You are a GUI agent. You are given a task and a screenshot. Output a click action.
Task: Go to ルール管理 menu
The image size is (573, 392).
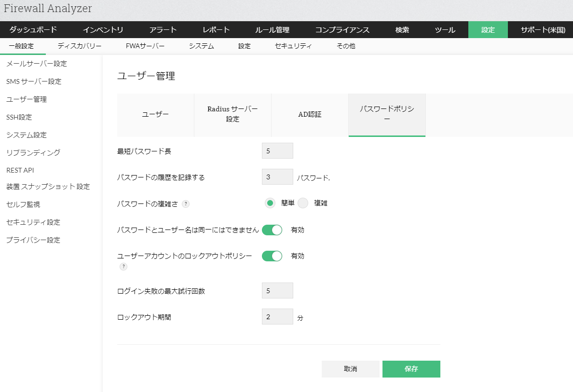(x=272, y=30)
